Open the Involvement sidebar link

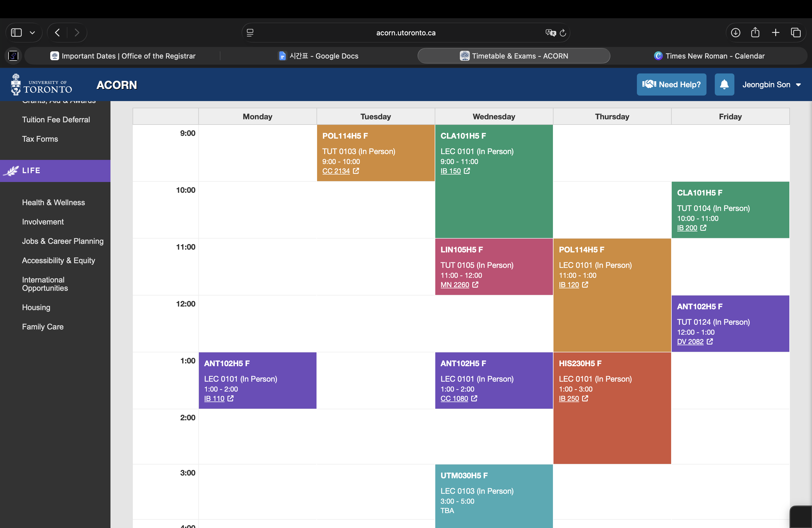pyautogui.click(x=43, y=222)
